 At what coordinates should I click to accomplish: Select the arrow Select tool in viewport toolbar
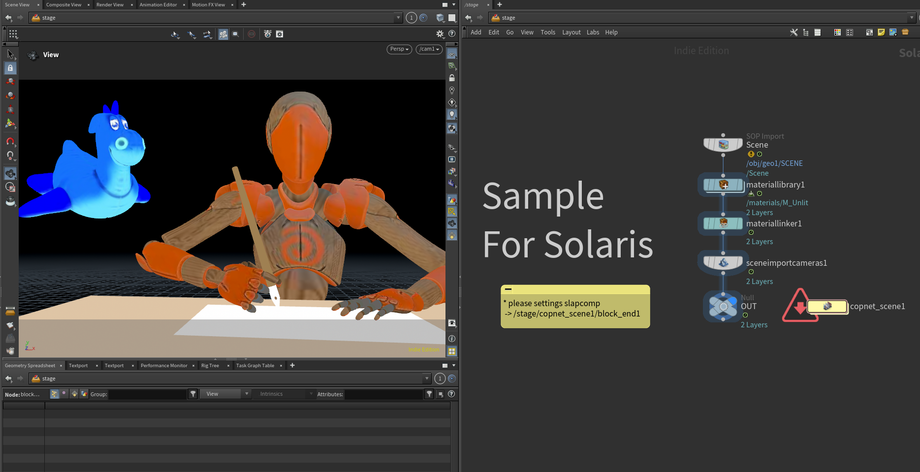(11, 54)
